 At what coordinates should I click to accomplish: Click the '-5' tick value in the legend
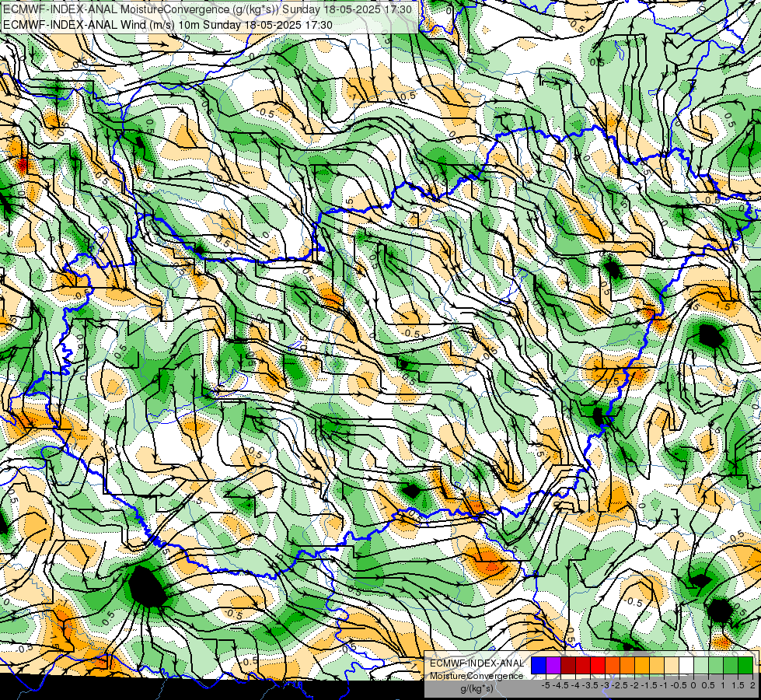coord(546,685)
